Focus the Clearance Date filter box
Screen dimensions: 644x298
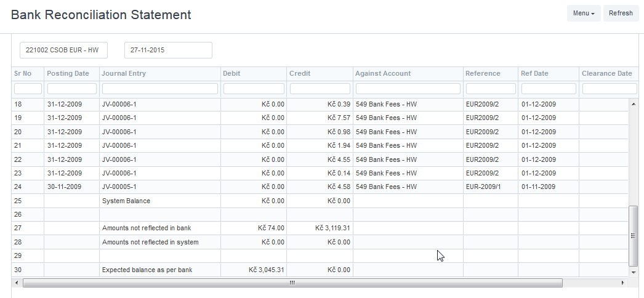[610, 89]
